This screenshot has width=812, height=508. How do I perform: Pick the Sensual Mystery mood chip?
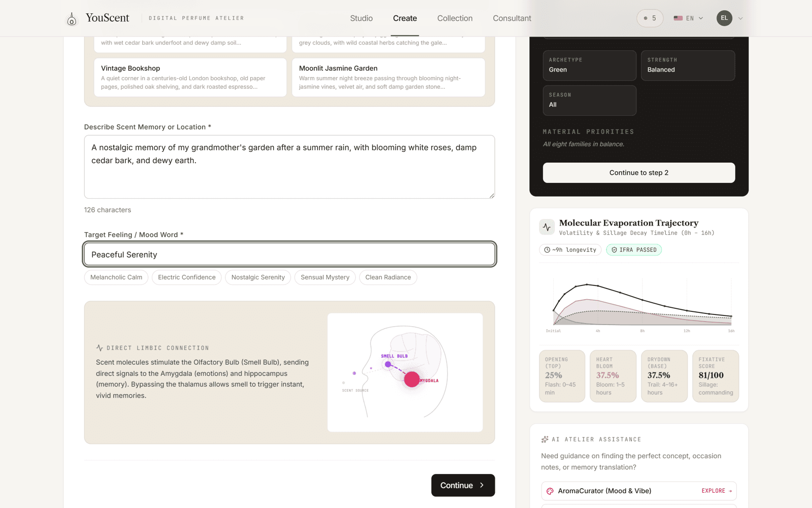[325, 277]
